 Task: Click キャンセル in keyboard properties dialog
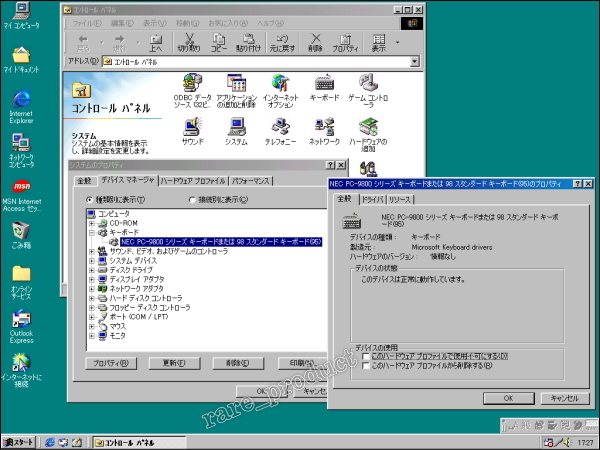pyautogui.click(x=565, y=398)
